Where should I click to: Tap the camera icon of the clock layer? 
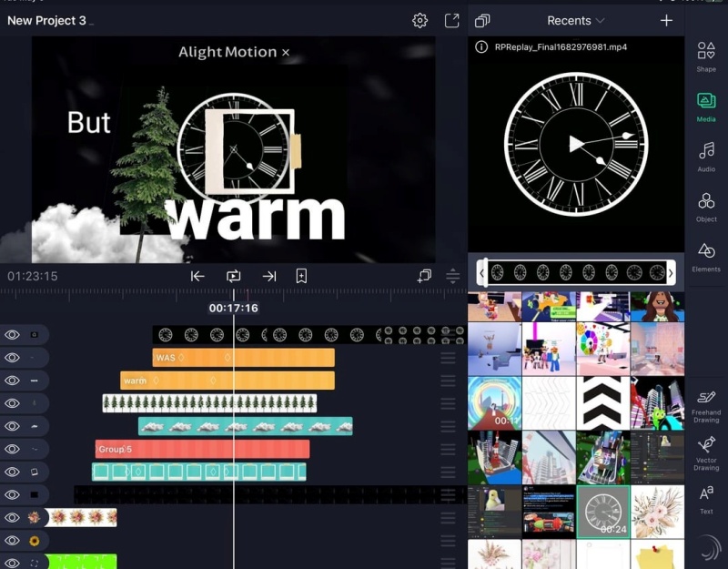35,334
